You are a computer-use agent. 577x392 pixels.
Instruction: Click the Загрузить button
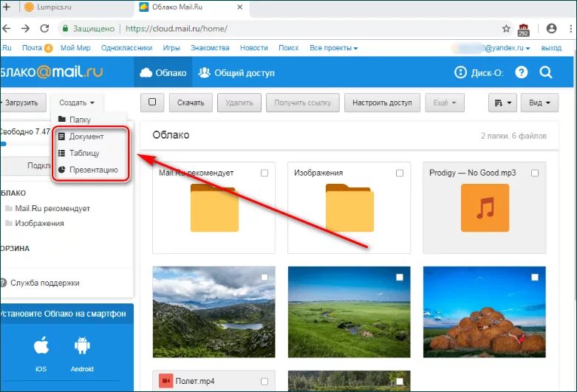[x=23, y=103]
